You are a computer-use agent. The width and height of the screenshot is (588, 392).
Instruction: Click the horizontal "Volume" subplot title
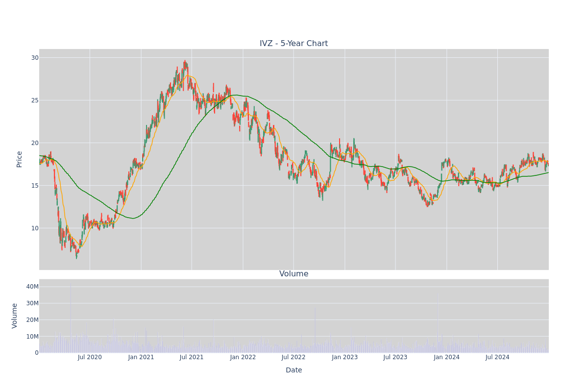tap(294, 274)
